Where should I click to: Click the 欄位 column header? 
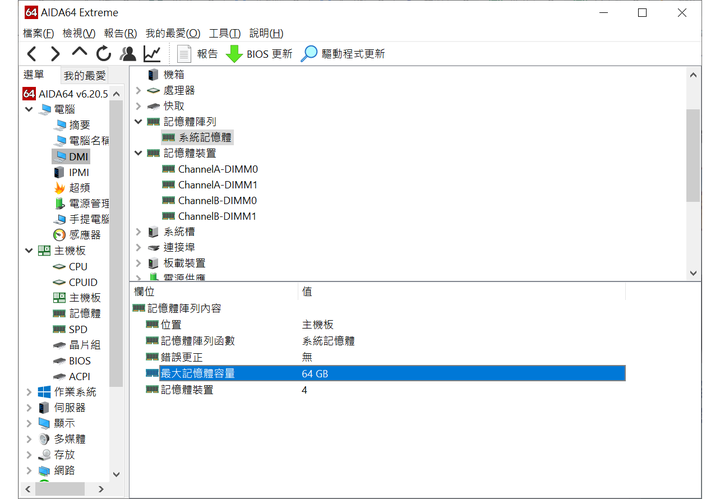tap(214, 292)
